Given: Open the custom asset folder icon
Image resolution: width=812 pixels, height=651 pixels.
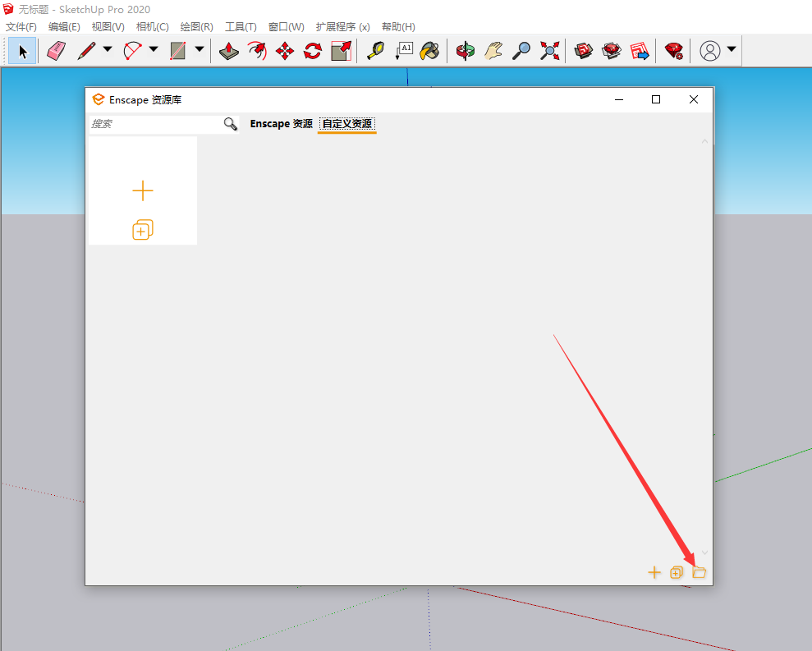Looking at the screenshot, I should [x=699, y=571].
